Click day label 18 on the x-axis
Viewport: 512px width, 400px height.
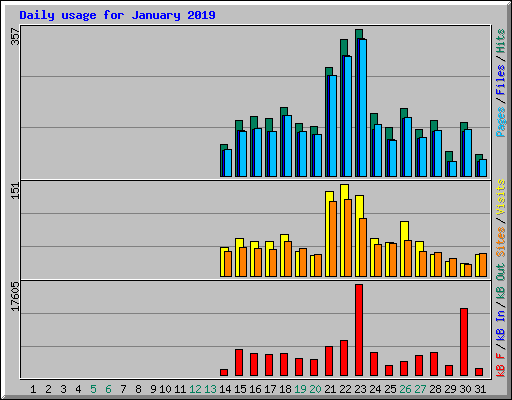tap(285, 389)
